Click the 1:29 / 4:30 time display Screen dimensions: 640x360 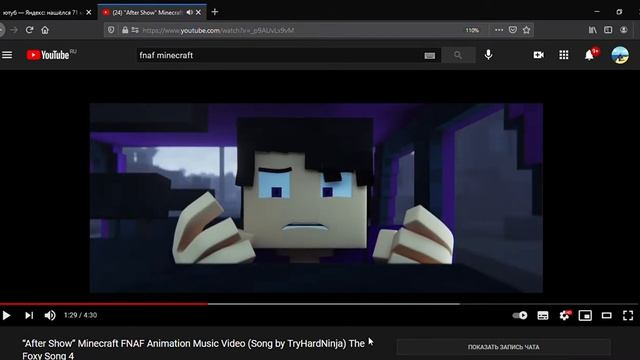(x=80, y=315)
